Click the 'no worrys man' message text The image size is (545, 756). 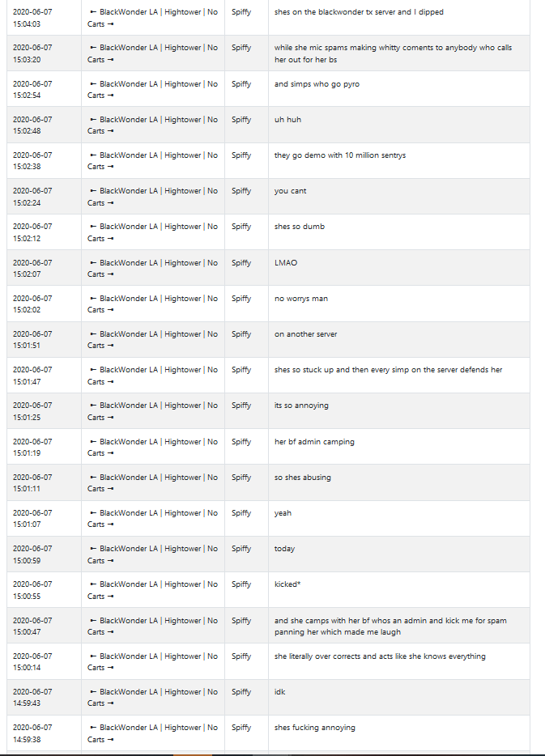click(301, 299)
